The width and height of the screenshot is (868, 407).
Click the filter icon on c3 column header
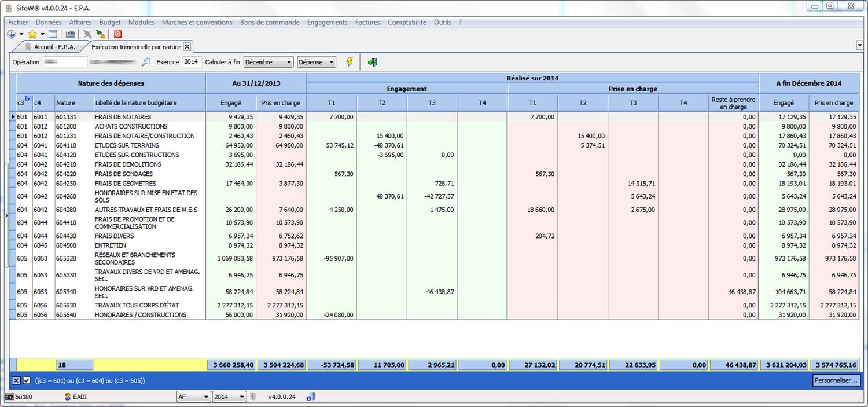coord(28,98)
